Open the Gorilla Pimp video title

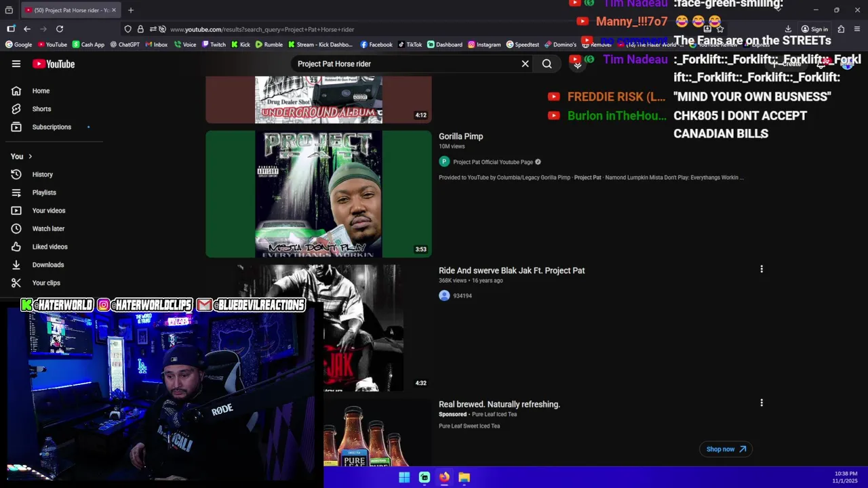(x=460, y=136)
